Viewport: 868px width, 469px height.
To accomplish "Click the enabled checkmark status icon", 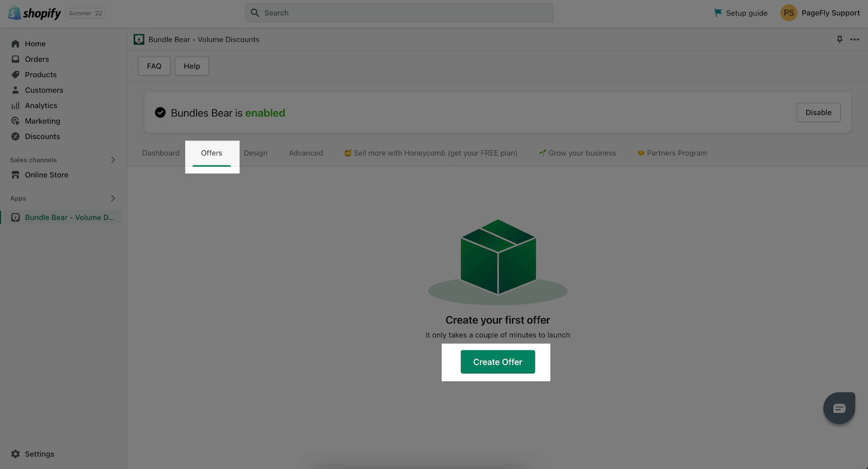I will coord(160,112).
